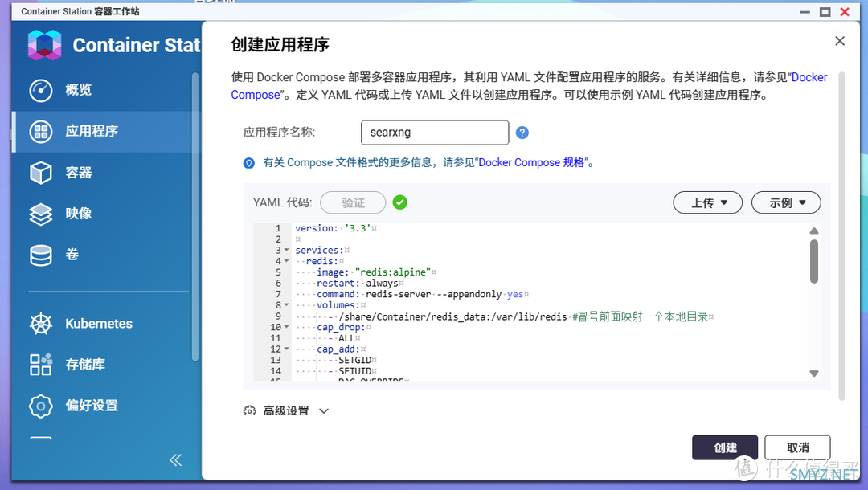Click the 应用程序名称 label
Viewport: 868px width, 490px height.
point(279,133)
